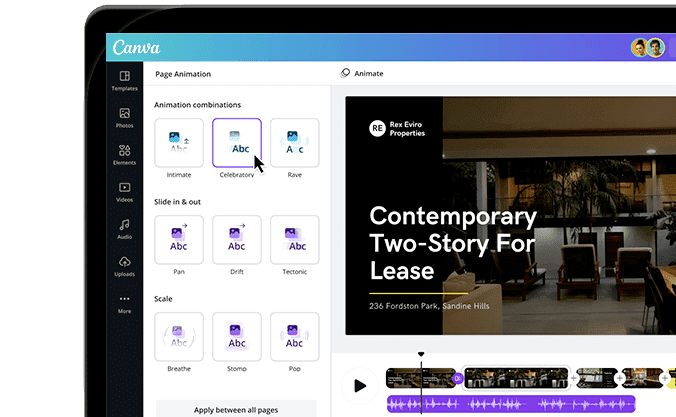676x417 pixels.
Task: Play the video timeline
Action: pyautogui.click(x=360, y=386)
